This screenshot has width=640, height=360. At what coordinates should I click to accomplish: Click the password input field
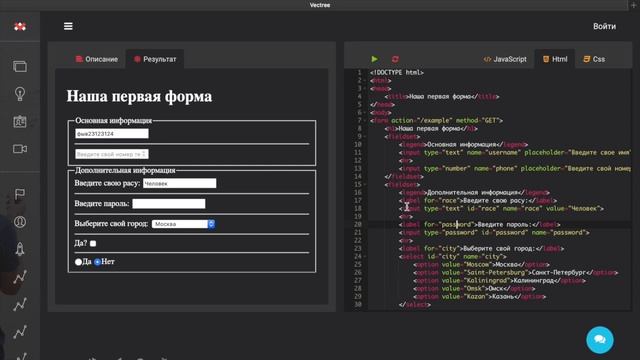click(x=169, y=204)
